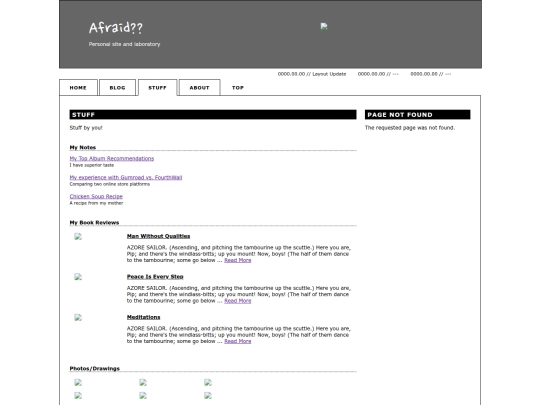Open the BLOG tab
540x405 pixels.
point(117,87)
